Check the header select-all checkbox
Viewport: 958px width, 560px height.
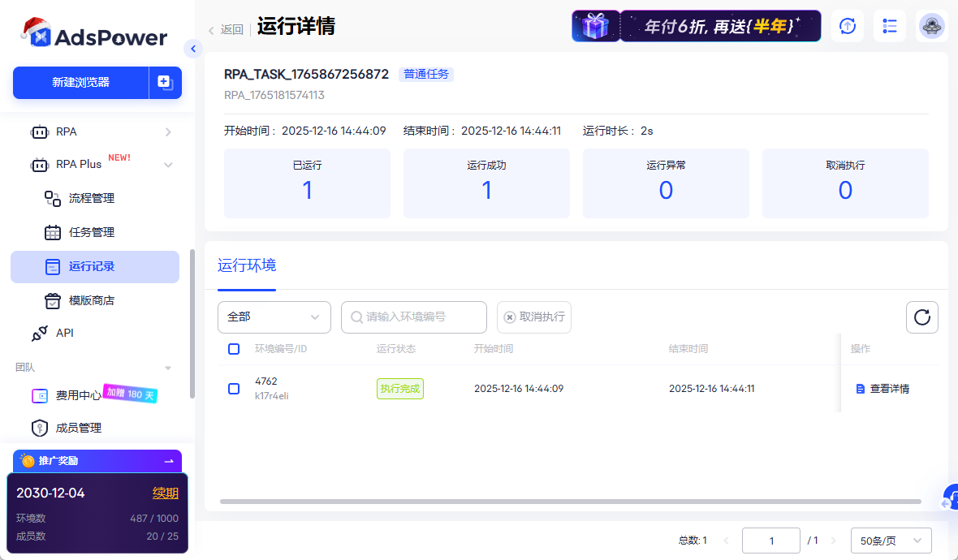234,349
